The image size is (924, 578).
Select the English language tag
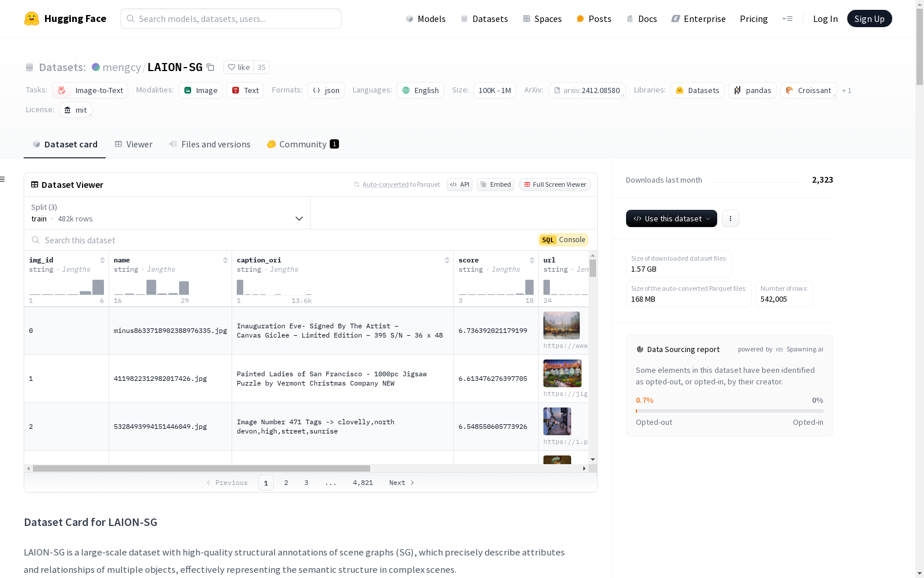(x=420, y=90)
